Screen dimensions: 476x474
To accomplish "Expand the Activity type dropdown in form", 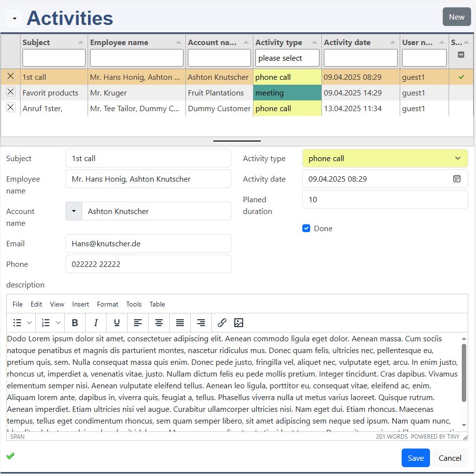I will click(x=457, y=158).
